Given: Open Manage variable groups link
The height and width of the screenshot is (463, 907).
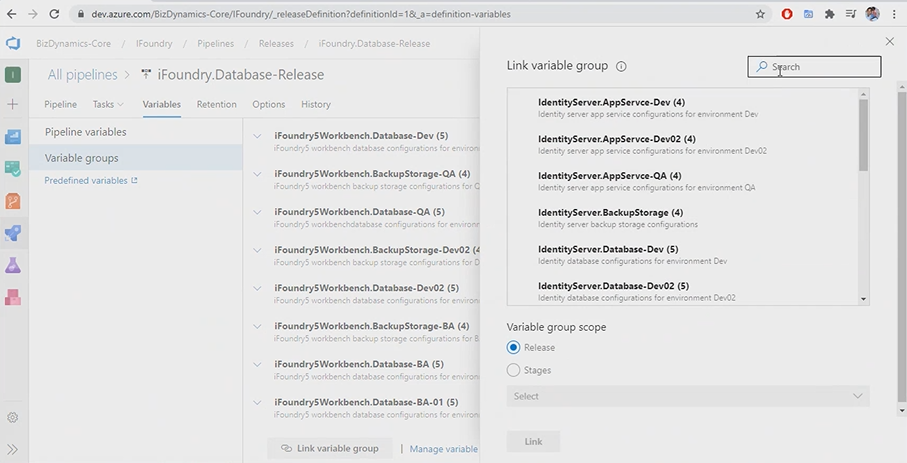Looking at the screenshot, I should 444,449.
